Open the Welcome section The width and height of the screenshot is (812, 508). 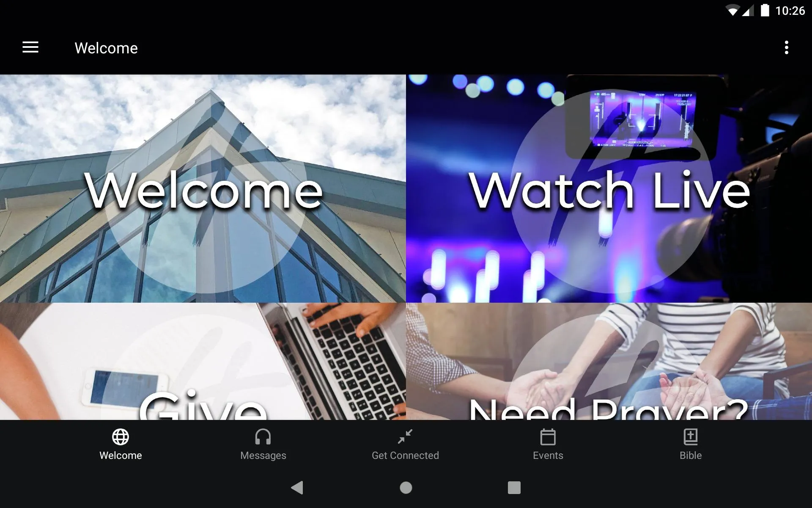(x=203, y=188)
